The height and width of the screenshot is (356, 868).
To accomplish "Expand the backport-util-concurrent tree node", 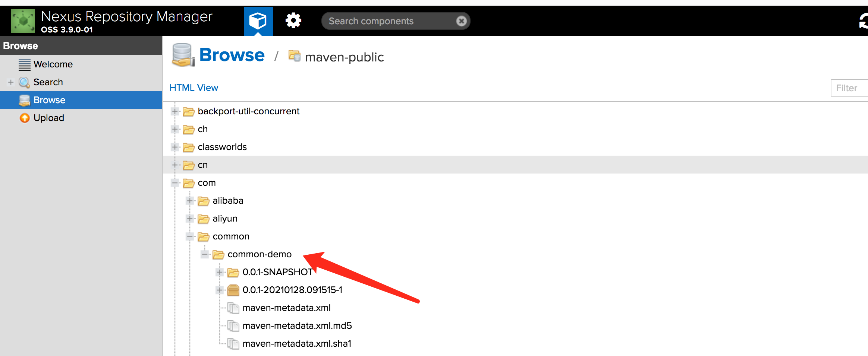I will 174,111.
